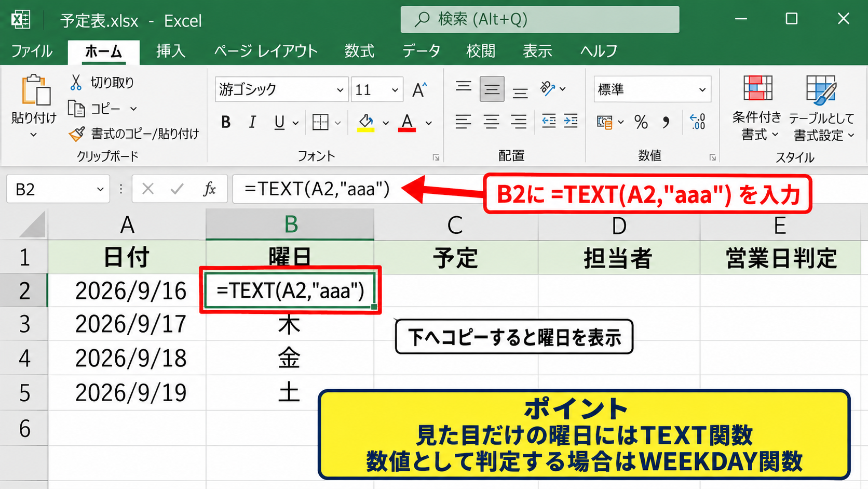Select the 営業日判定 header cell
This screenshot has height=489, width=868.
tap(781, 257)
